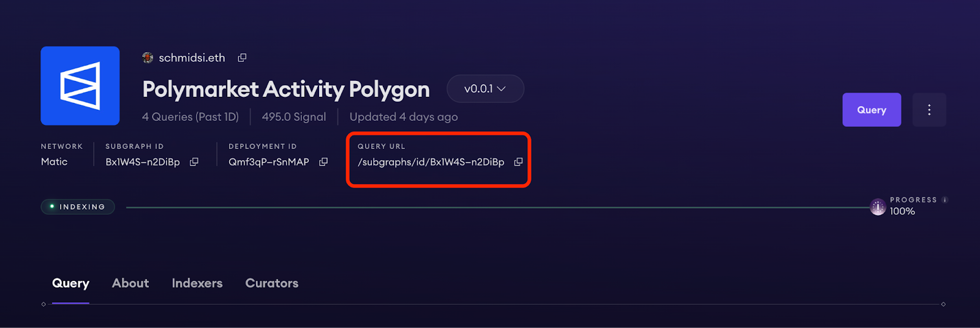Open the schmidsi.eth owner profile link
Screen dimensions: 980x328
[192, 58]
